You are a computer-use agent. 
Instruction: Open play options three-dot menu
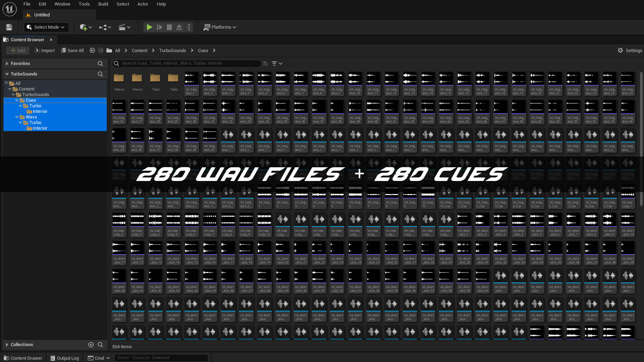click(189, 27)
